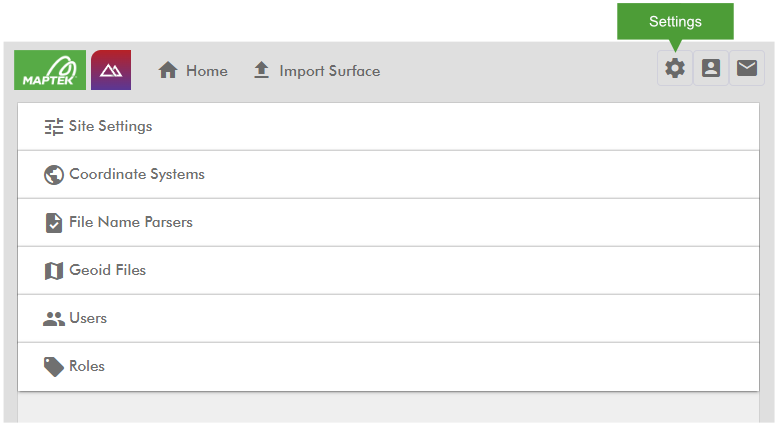The image size is (776, 425).
Task: Go to the Home link text
Action: (207, 71)
